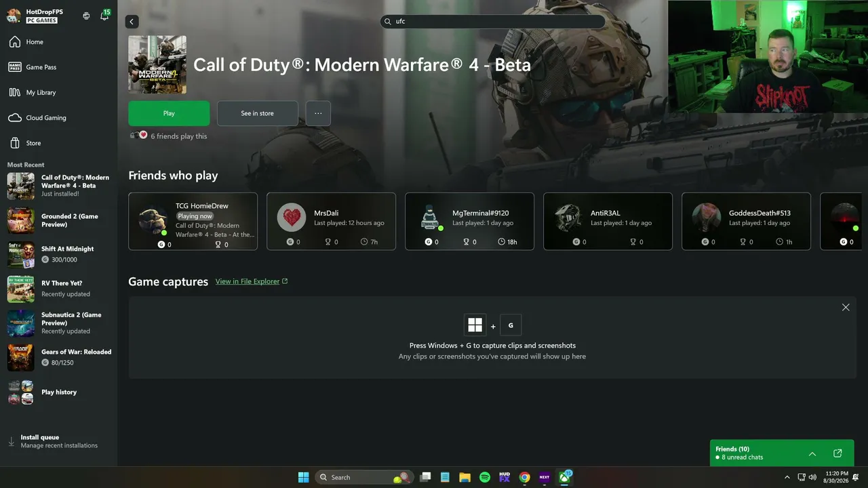Open Shift At Midnight recent item
868x488 pixels.
pos(58,254)
